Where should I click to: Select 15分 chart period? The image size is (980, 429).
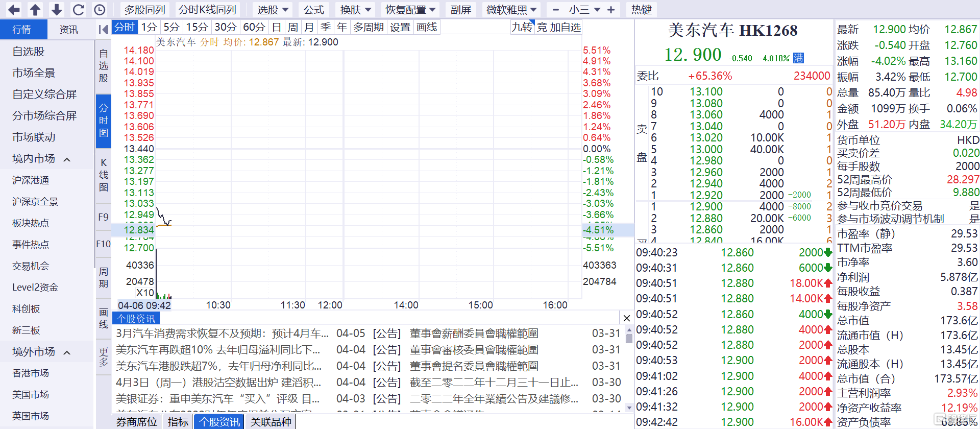pyautogui.click(x=197, y=27)
